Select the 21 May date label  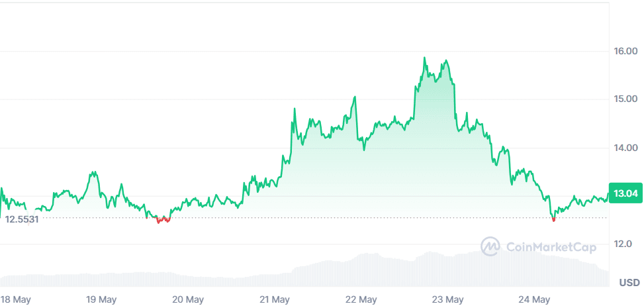click(x=273, y=299)
